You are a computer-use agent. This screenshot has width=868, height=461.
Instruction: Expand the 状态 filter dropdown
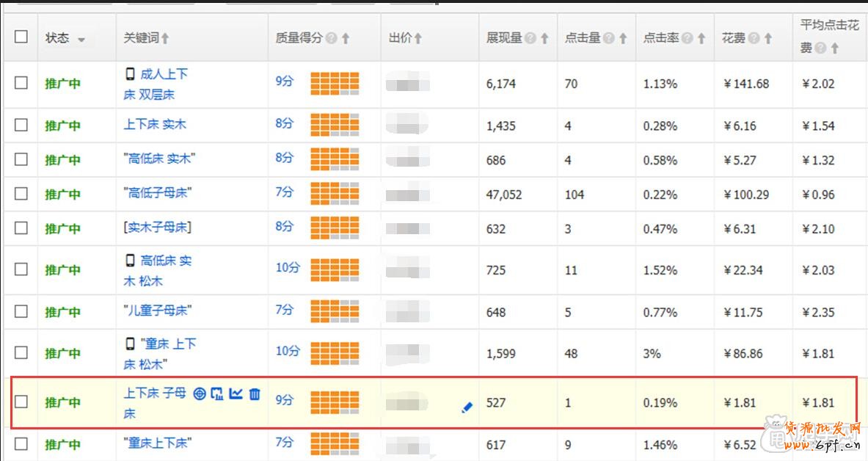pos(81,39)
